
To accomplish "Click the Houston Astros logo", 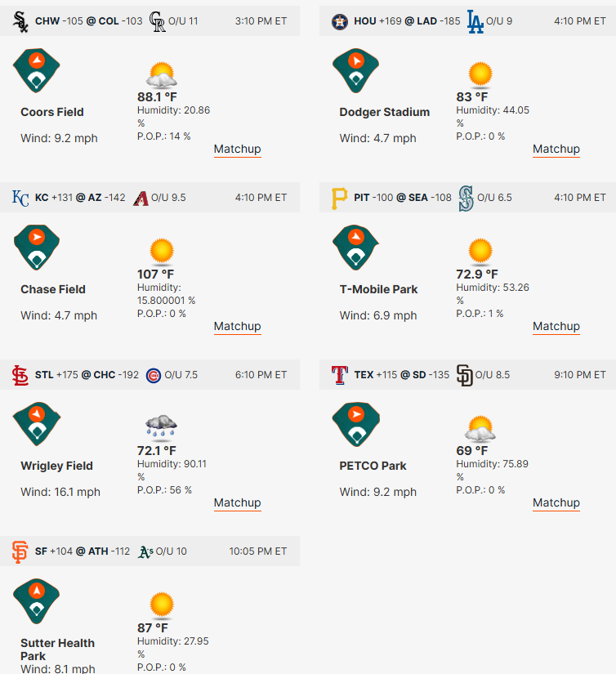I will 340,21.
